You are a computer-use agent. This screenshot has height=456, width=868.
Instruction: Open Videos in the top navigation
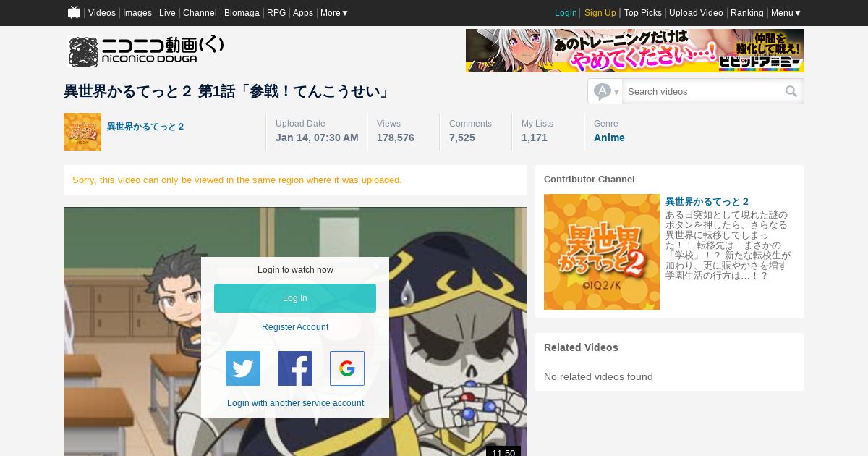click(102, 13)
